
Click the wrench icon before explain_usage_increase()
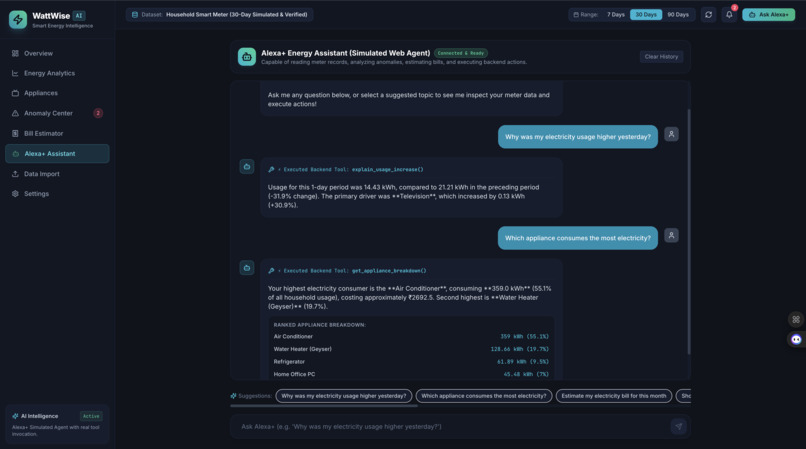271,170
